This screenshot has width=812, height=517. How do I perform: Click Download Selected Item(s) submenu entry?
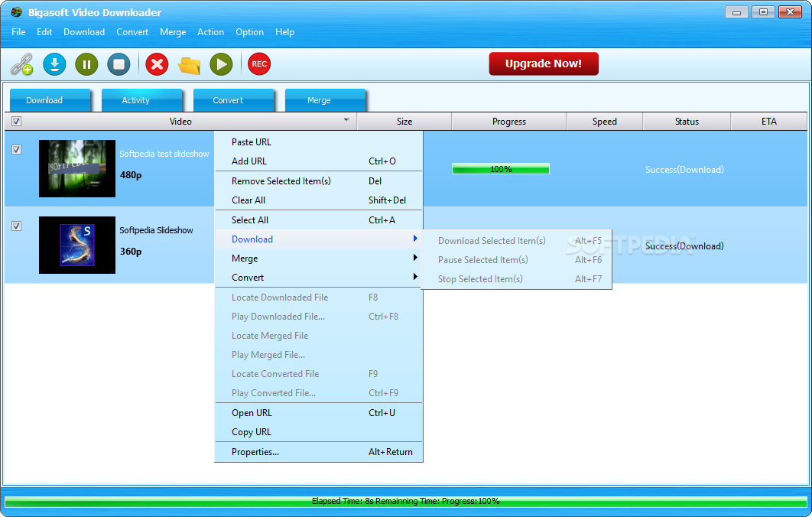click(x=518, y=241)
